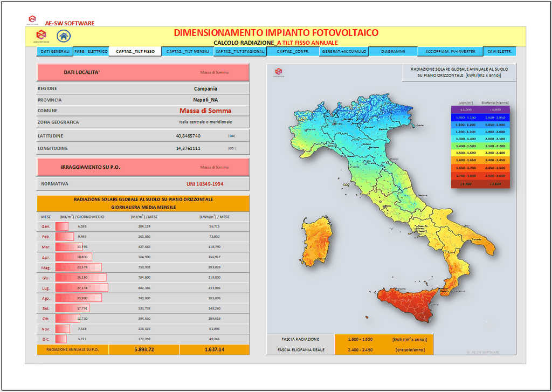552x392 pixels.
Task: Open the DIAGRAMMI tab
Action: tap(393, 52)
